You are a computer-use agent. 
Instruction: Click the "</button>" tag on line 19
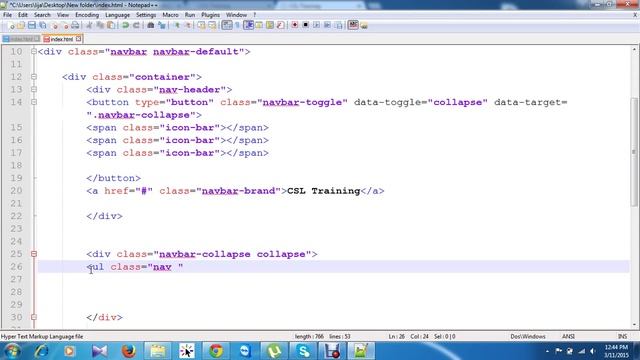(x=113, y=178)
